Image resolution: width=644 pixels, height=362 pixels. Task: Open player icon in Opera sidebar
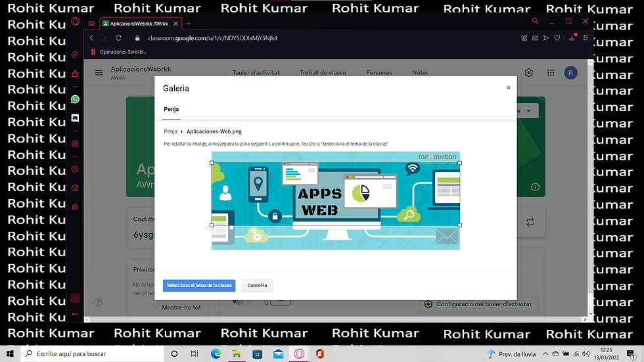coord(75,144)
